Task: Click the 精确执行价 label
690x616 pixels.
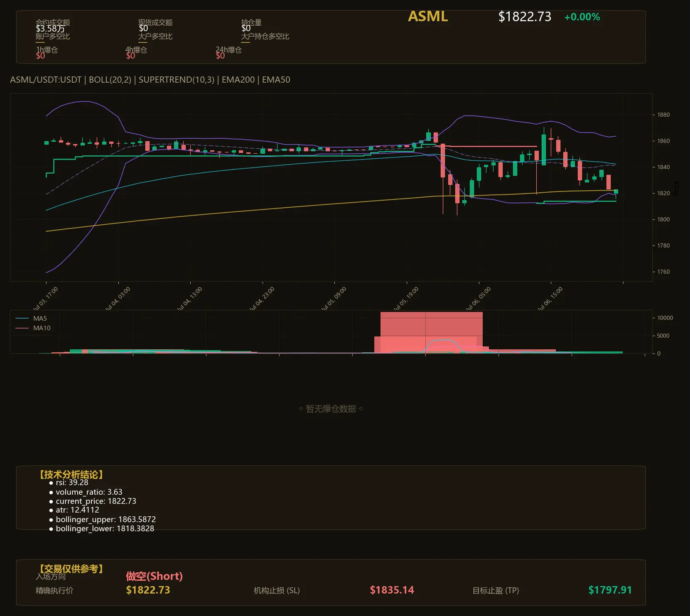Action: pyautogui.click(x=54, y=590)
